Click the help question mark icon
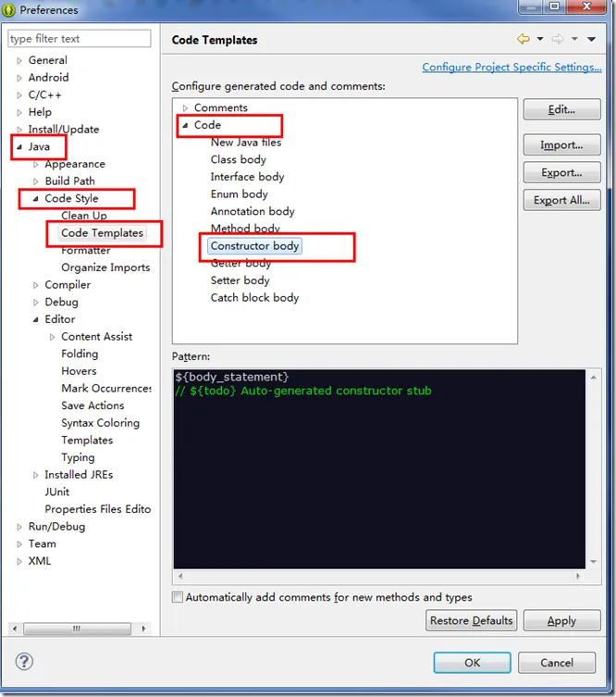The height and width of the screenshot is (697, 616). (x=24, y=662)
